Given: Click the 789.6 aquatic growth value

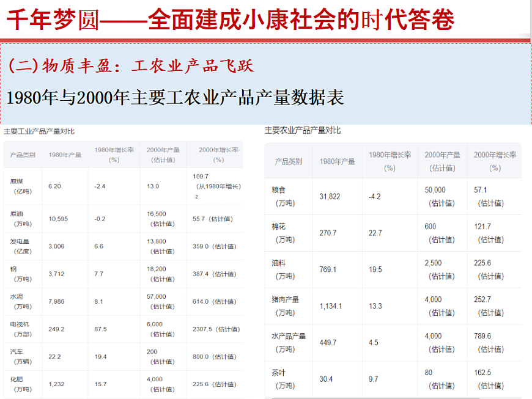Looking at the screenshot, I should pos(482,336).
